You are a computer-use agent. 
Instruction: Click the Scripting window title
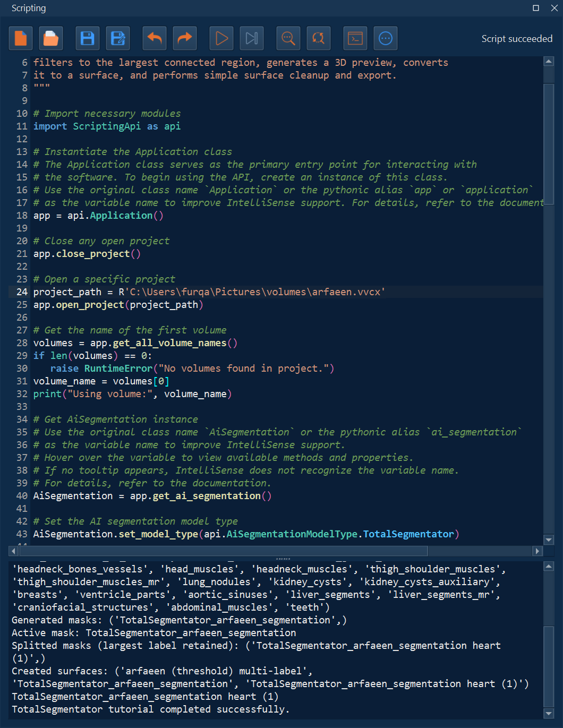[x=29, y=8]
